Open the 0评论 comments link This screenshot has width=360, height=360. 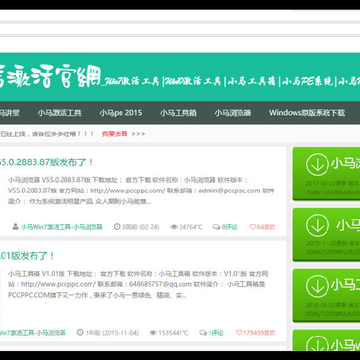click(x=229, y=227)
